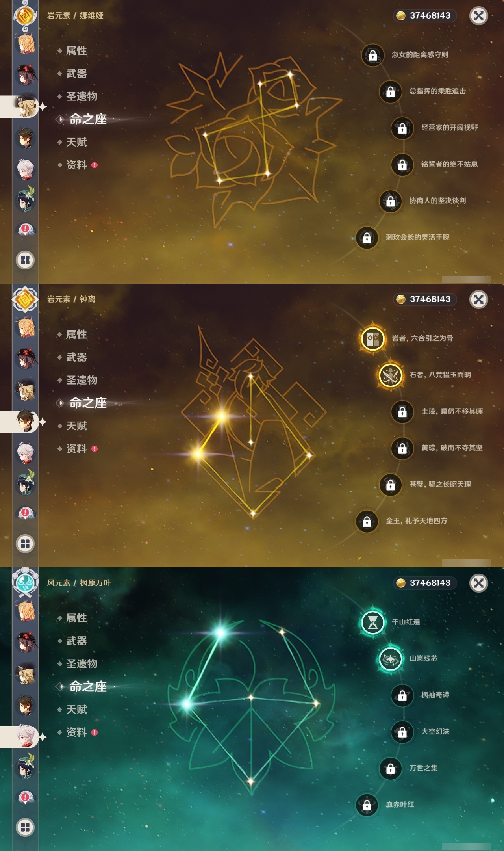504x851 pixels.
Task: Open Kazuha's 千山红遍 constellation icon
Action: 372,622
